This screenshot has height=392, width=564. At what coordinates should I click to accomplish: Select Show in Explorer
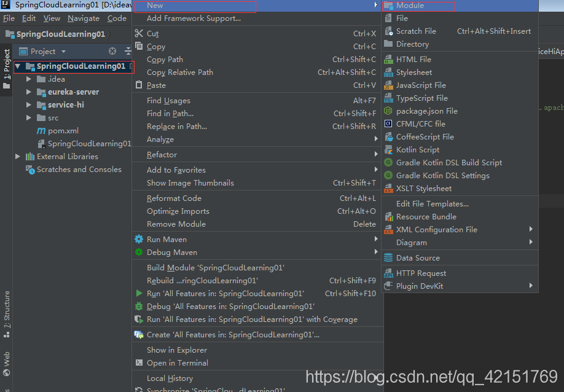(257, 350)
